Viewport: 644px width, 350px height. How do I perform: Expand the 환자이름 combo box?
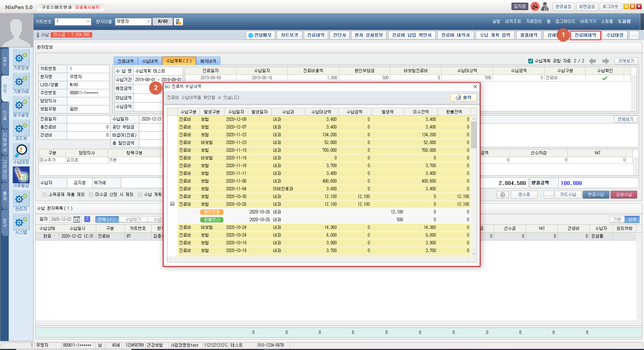148,21
